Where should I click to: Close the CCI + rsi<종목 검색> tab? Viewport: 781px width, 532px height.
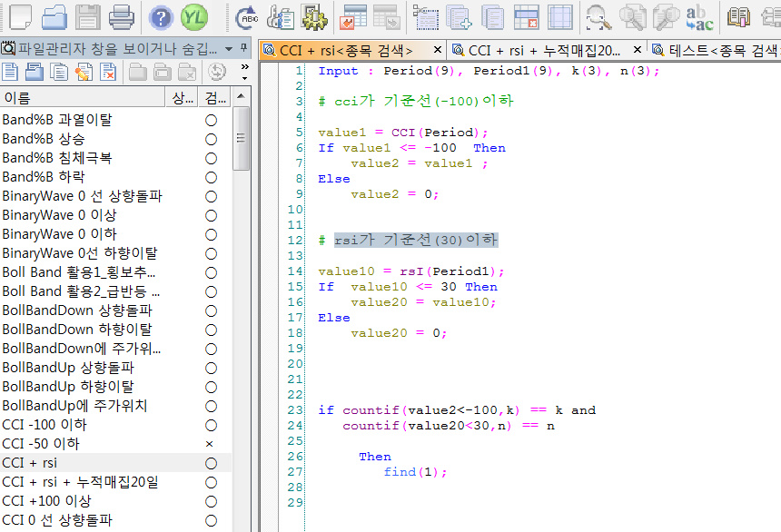pyautogui.click(x=437, y=50)
